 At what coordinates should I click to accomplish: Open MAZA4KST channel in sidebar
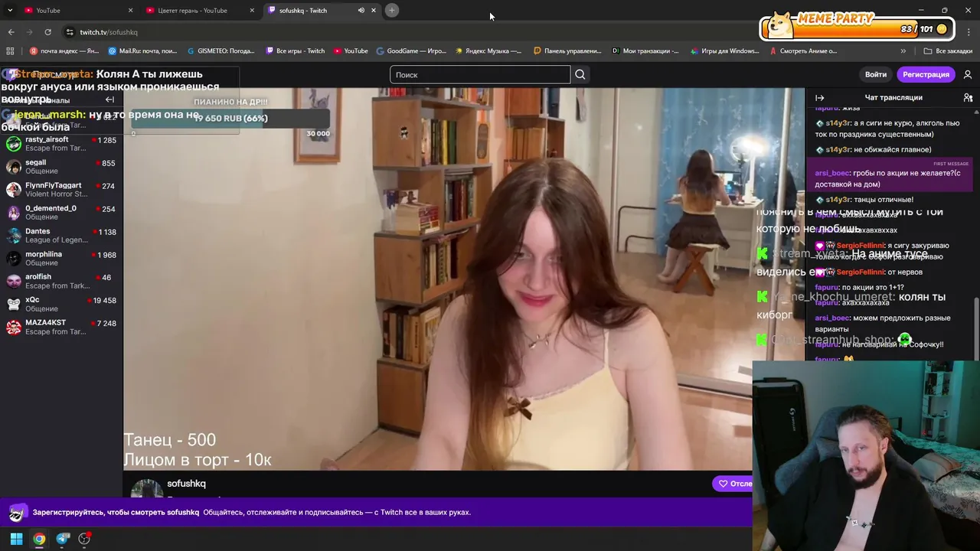coord(61,327)
